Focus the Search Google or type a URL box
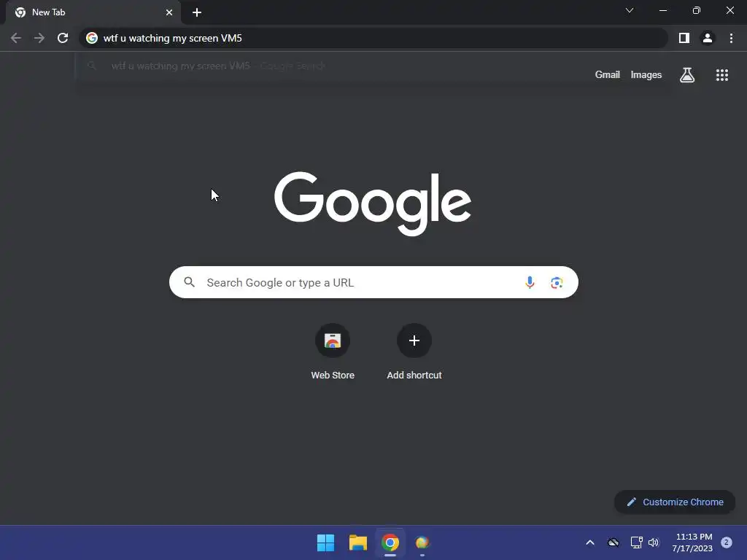 coord(373,282)
